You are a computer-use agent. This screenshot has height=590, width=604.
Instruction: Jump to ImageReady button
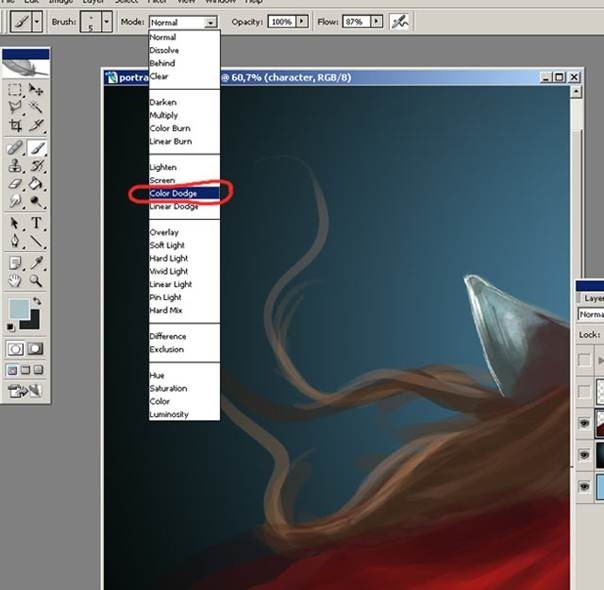click(25, 391)
